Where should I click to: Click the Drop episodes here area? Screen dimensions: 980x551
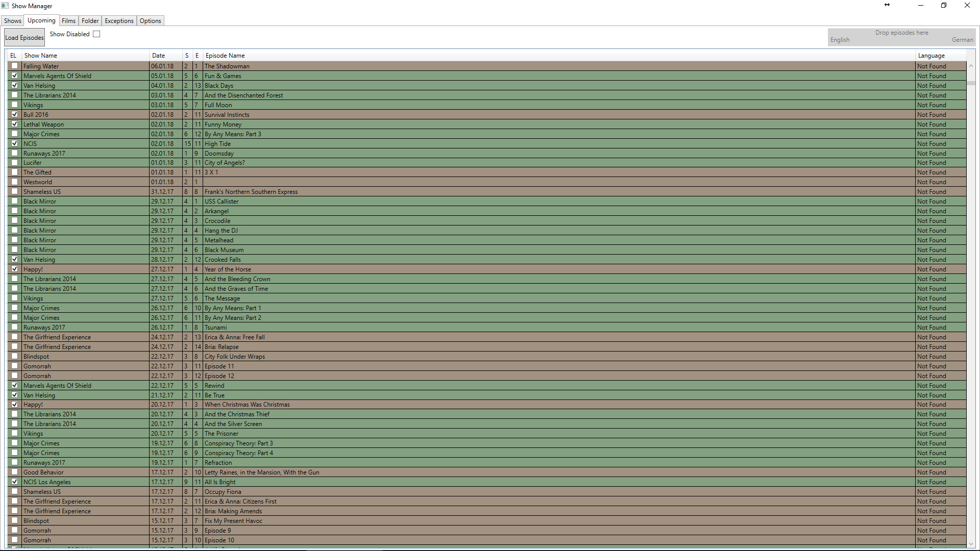pos(901,37)
